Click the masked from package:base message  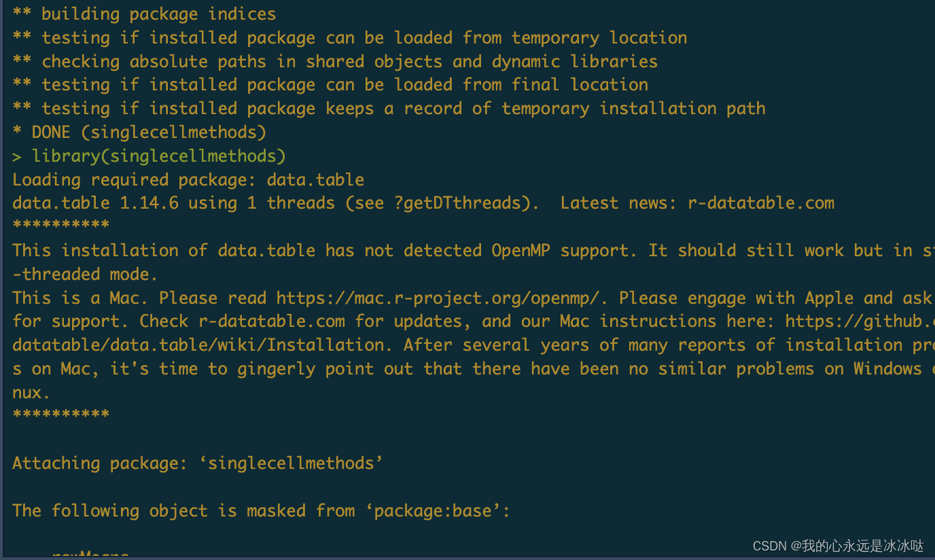pyautogui.click(x=260, y=510)
